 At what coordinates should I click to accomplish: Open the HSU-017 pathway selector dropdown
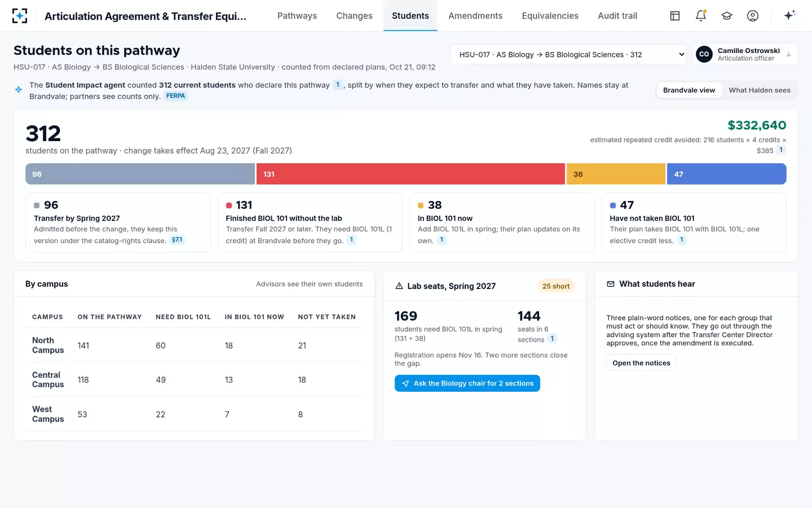568,55
